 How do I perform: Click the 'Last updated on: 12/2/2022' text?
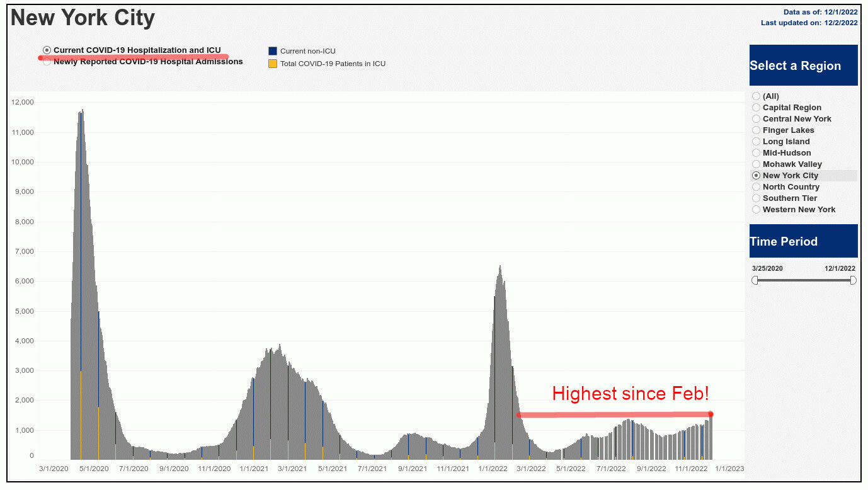coord(809,23)
